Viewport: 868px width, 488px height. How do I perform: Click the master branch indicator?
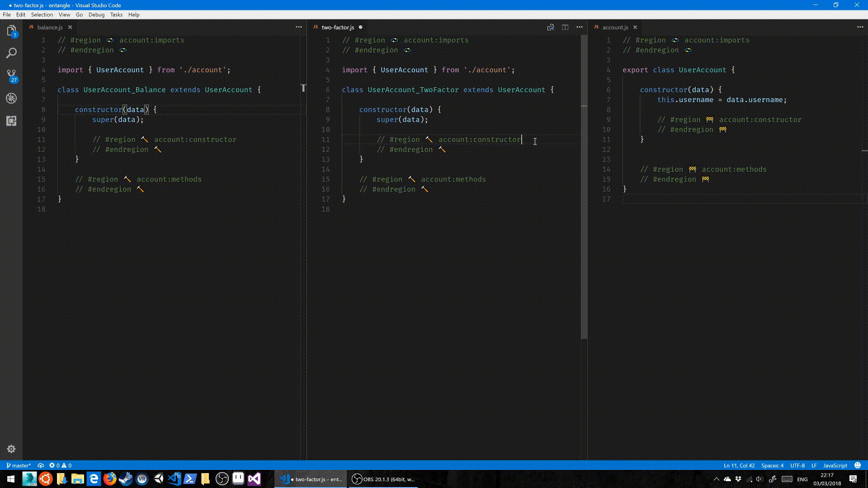click(x=19, y=465)
